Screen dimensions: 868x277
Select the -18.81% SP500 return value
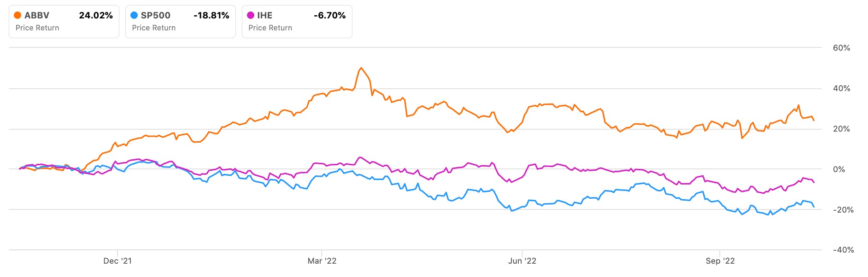(211, 15)
